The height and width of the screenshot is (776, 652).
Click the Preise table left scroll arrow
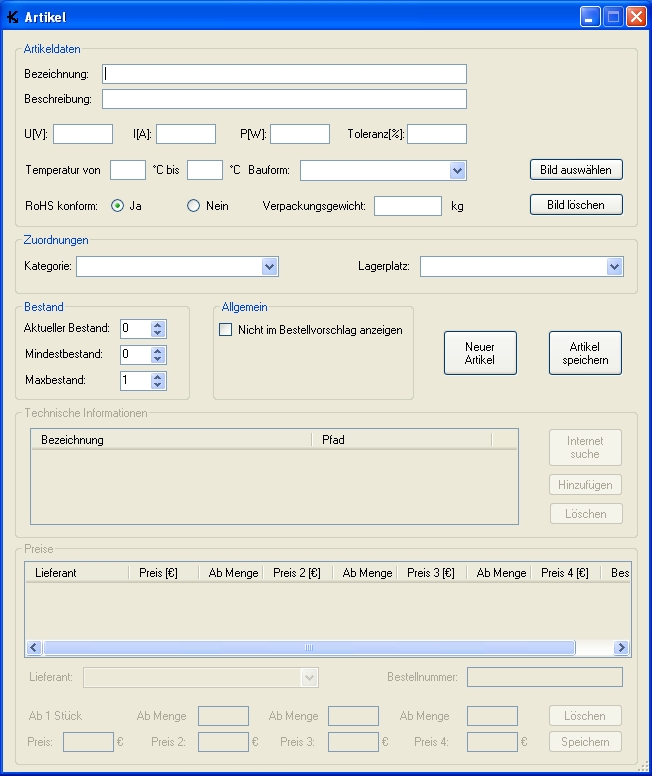tap(34, 647)
